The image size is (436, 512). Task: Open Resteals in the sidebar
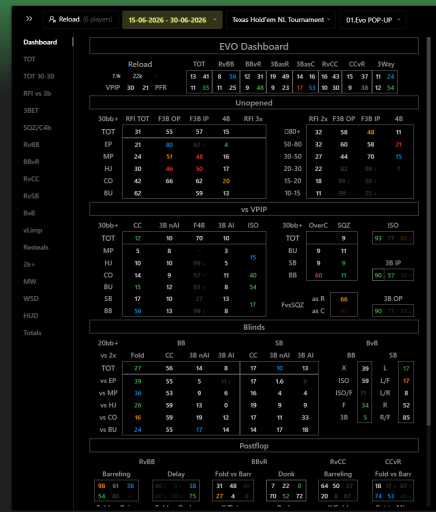(36, 247)
